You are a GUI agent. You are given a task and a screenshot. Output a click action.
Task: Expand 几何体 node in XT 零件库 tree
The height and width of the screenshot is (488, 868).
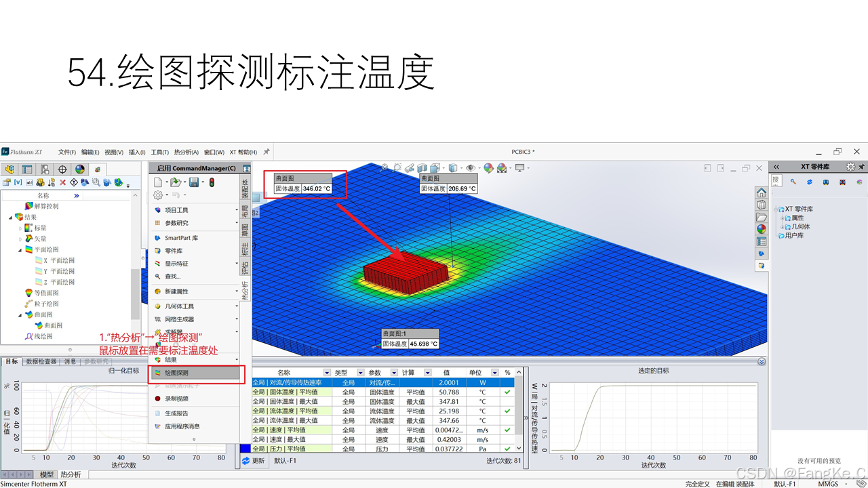pyautogui.click(x=782, y=227)
